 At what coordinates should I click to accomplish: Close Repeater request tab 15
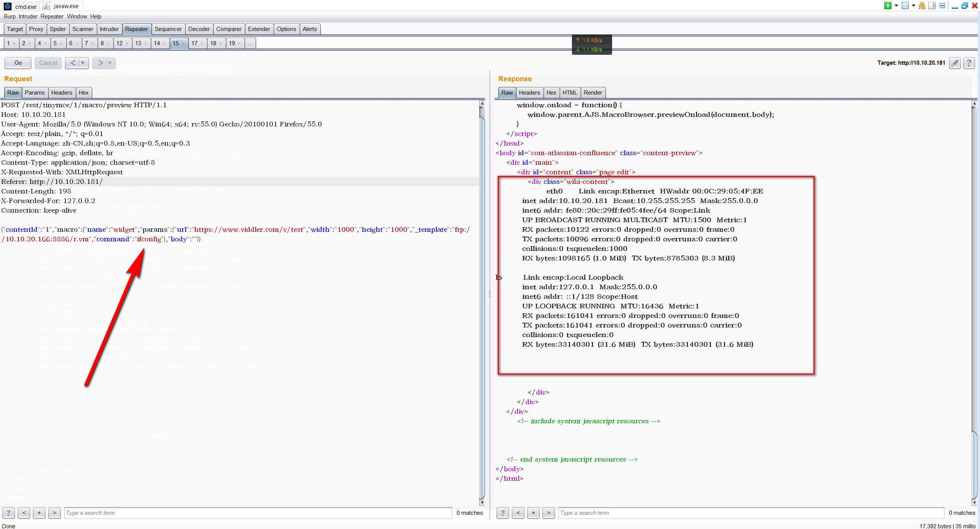coord(183,44)
